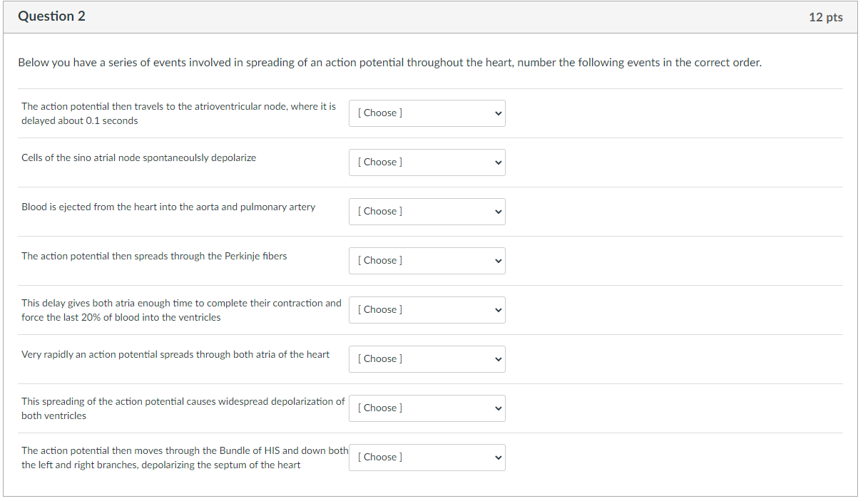Open the dropdown for Perkinje fibers event
Image resolution: width=868 pixels, height=501 pixels.
(427, 261)
